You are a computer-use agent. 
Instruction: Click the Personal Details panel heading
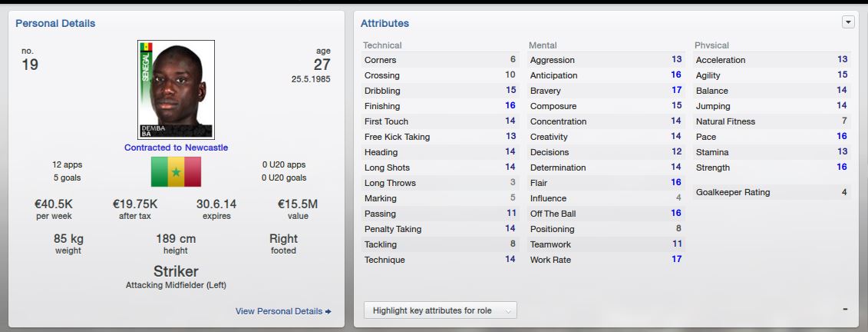pyautogui.click(x=55, y=23)
